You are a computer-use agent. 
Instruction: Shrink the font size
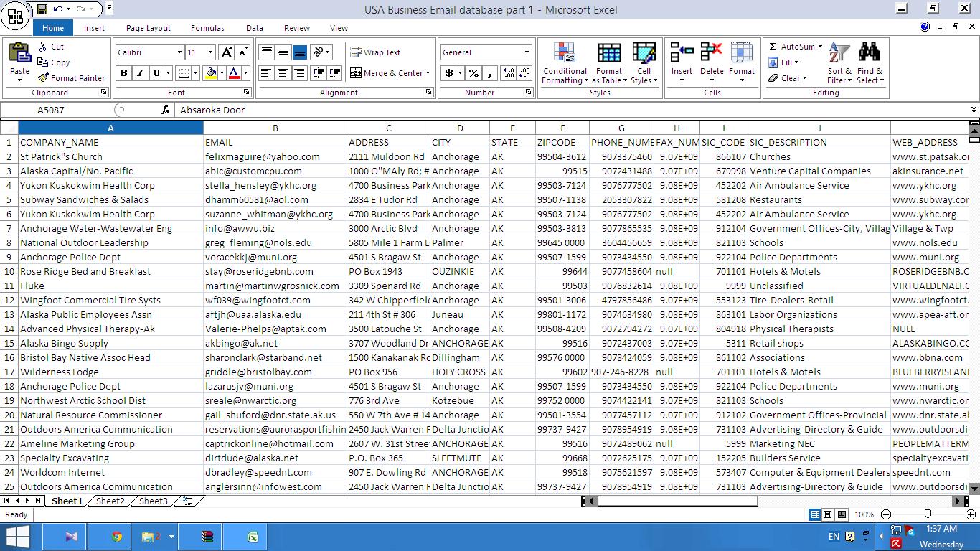point(242,52)
